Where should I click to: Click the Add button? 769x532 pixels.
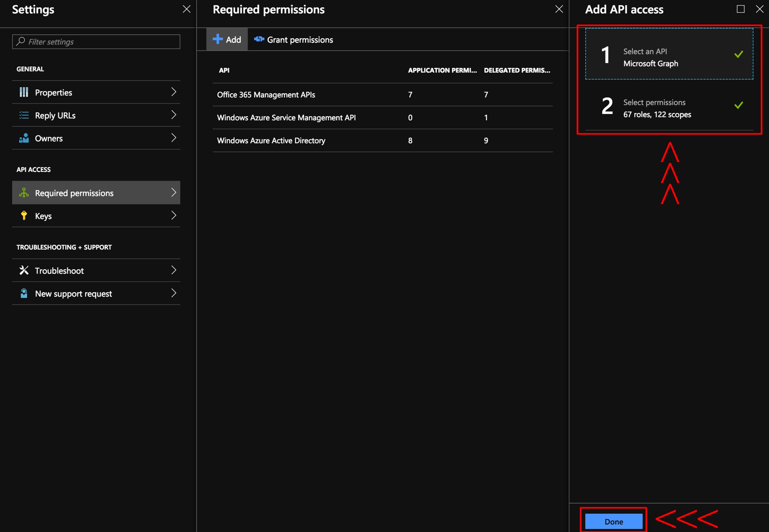[227, 39]
